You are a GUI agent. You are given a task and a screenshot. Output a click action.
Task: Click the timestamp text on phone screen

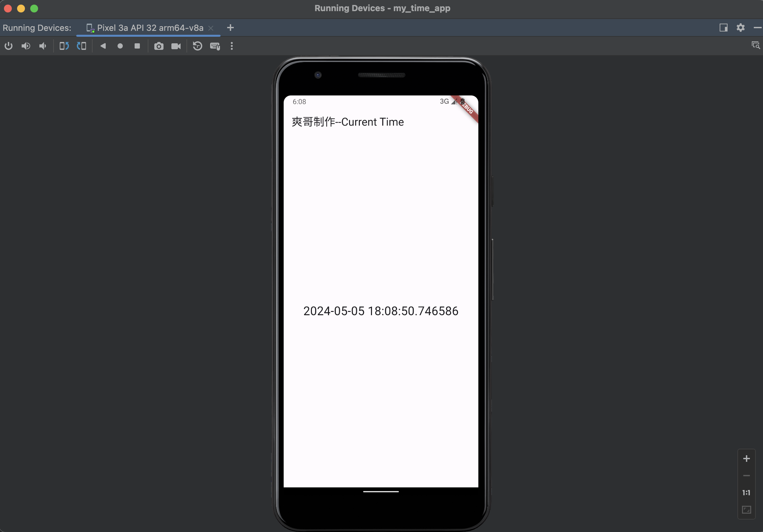point(381,311)
